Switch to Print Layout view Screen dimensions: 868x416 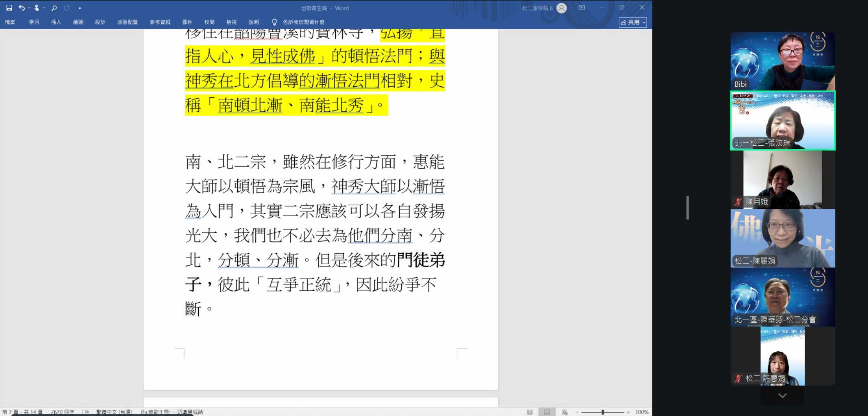547,412
